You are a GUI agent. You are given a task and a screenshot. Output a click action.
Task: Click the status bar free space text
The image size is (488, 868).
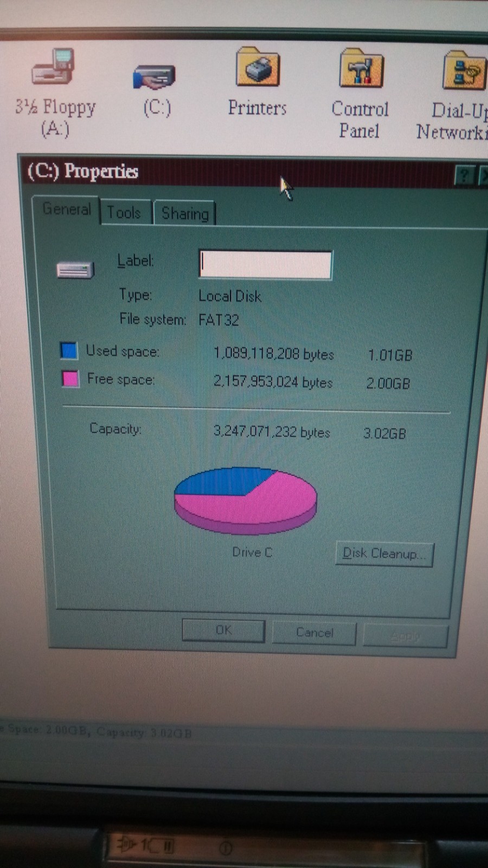[x=97, y=731]
